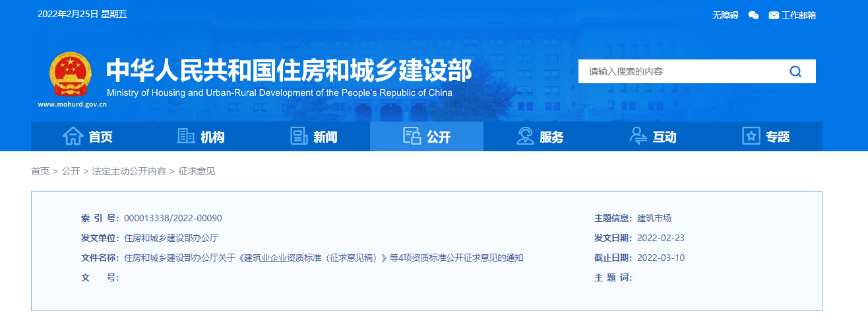Click the document icon beside 公开
Image resolution: width=868 pixels, height=325 pixels.
coord(412,136)
